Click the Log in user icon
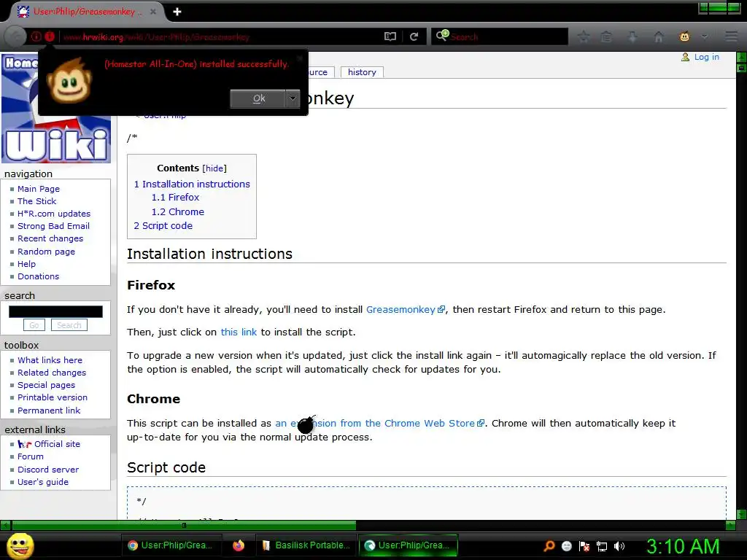 685,57
